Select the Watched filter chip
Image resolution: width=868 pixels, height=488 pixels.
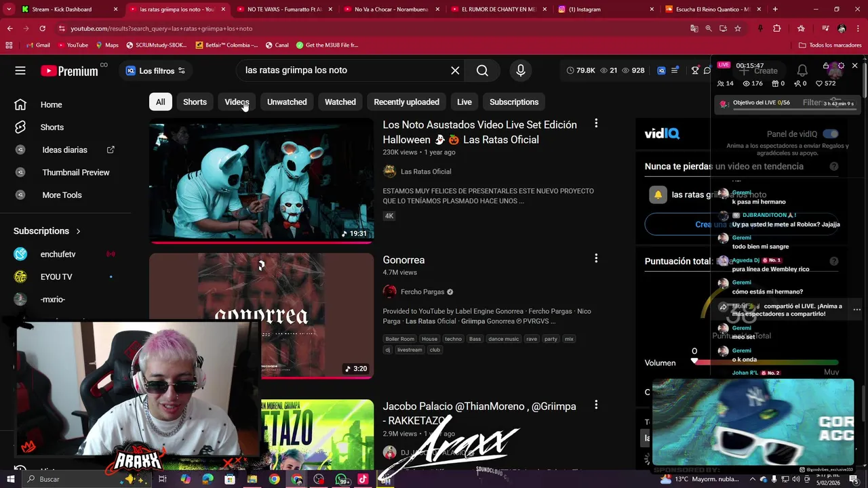coord(340,102)
